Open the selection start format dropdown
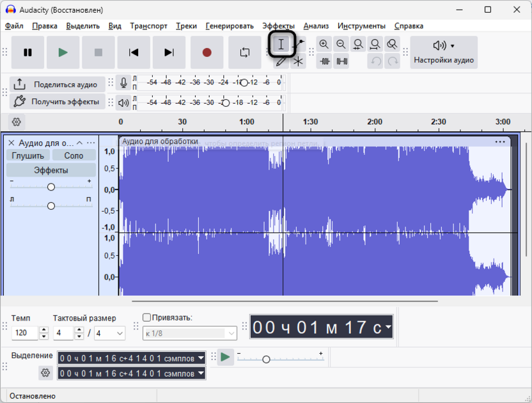This screenshot has height=403, width=532. pos(201,358)
